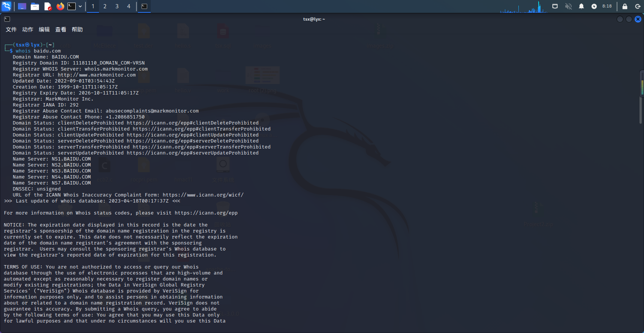Lock the screen with the padlock icon
This screenshot has width=644, height=333.
point(625,6)
